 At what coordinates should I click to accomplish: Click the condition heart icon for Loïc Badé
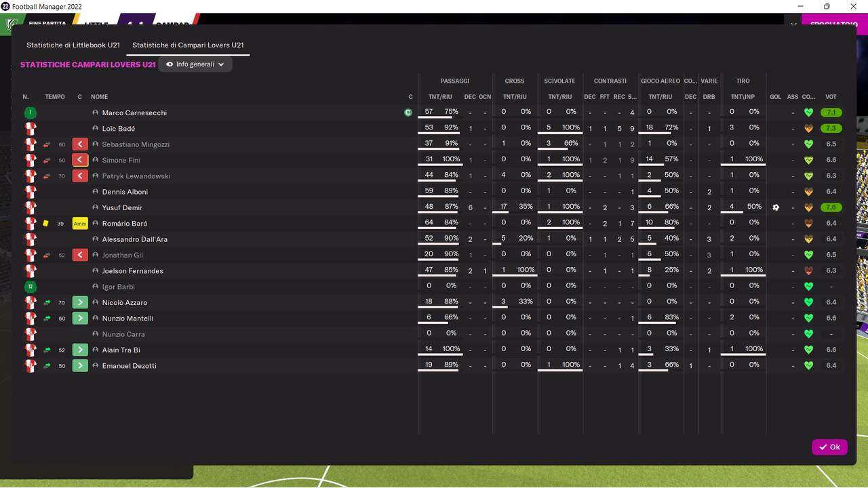[808, 129]
